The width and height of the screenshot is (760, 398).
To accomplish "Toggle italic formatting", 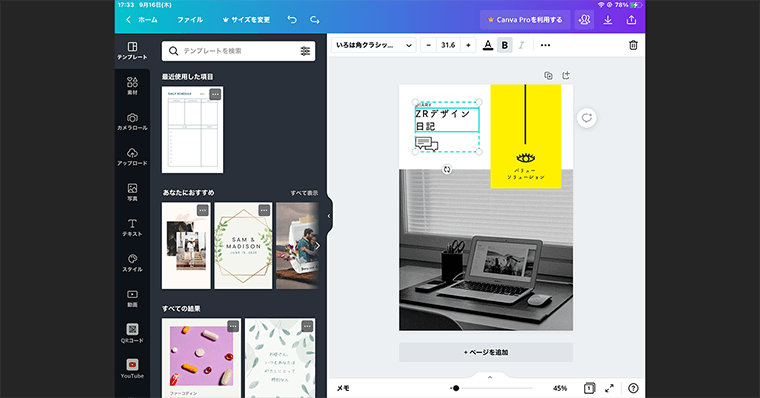I will coord(521,45).
